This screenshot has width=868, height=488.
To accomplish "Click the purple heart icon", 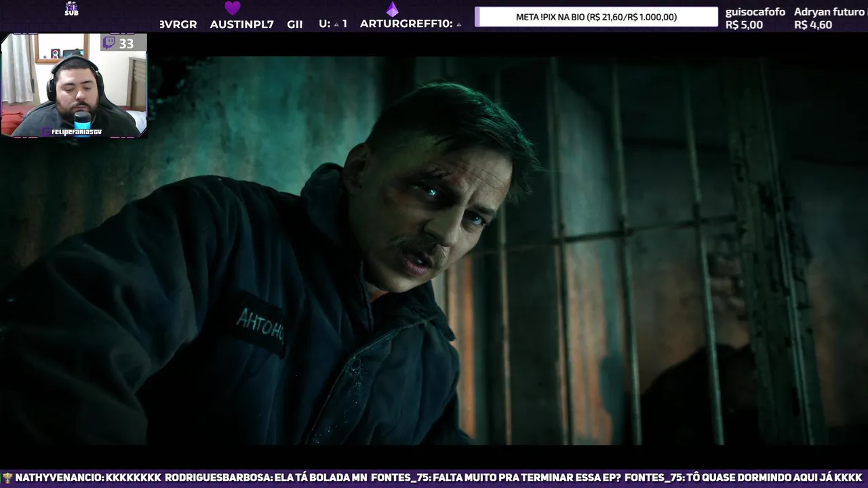I will point(233,8).
